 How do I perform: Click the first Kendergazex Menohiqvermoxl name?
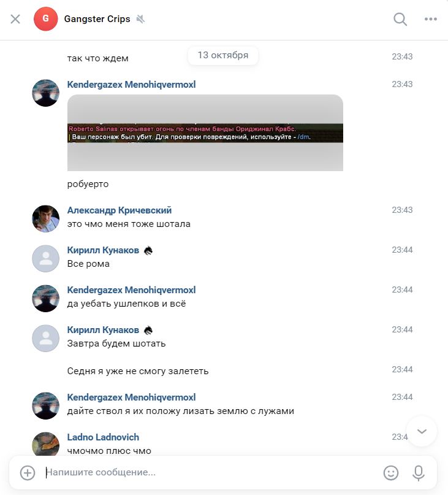(131, 84)
